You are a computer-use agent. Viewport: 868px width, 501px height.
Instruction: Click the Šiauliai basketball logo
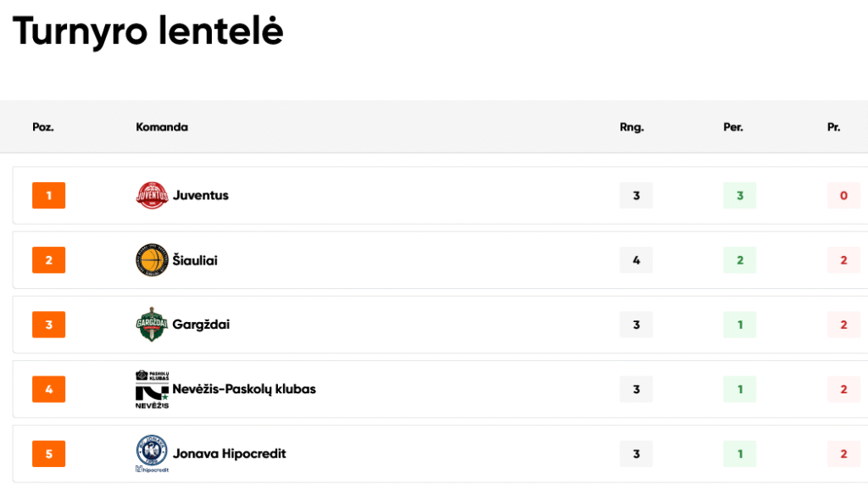(x=153, y=260)
